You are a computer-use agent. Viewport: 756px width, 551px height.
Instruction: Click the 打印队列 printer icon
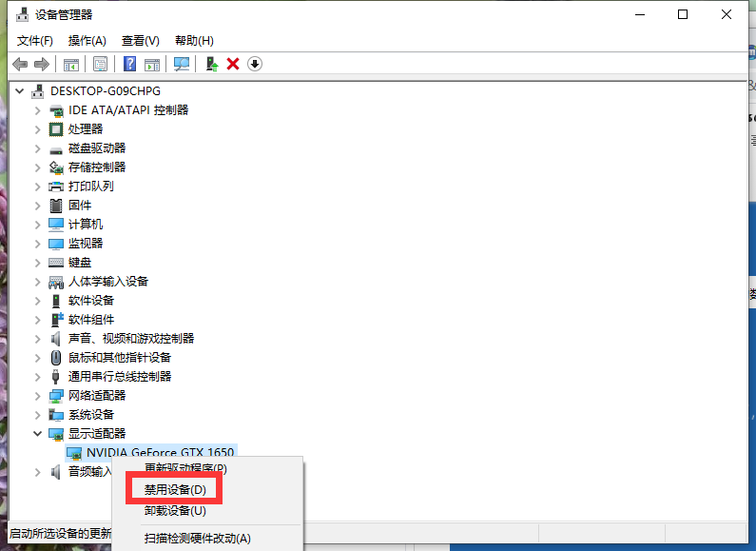[56, 187]
